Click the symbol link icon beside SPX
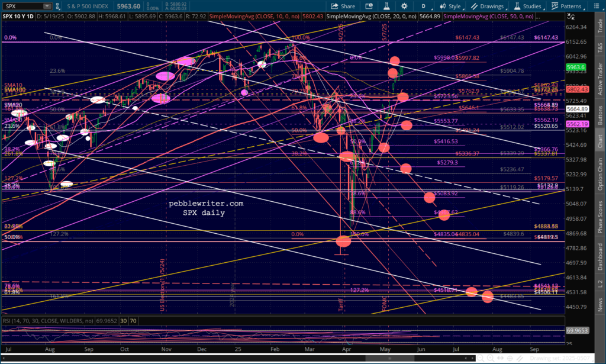606x364 pixels. [x=57, y=6]
